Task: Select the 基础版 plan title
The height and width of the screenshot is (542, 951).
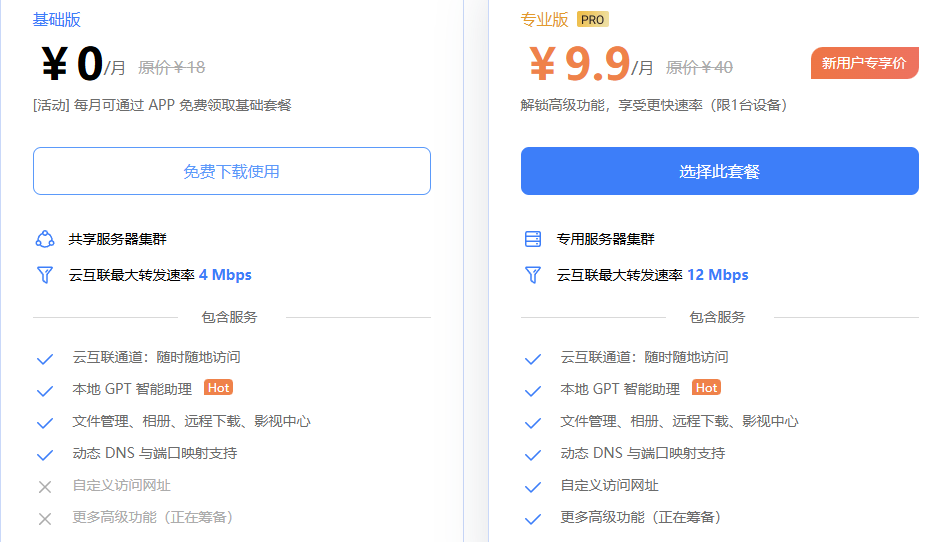Action: click(57, 20)
